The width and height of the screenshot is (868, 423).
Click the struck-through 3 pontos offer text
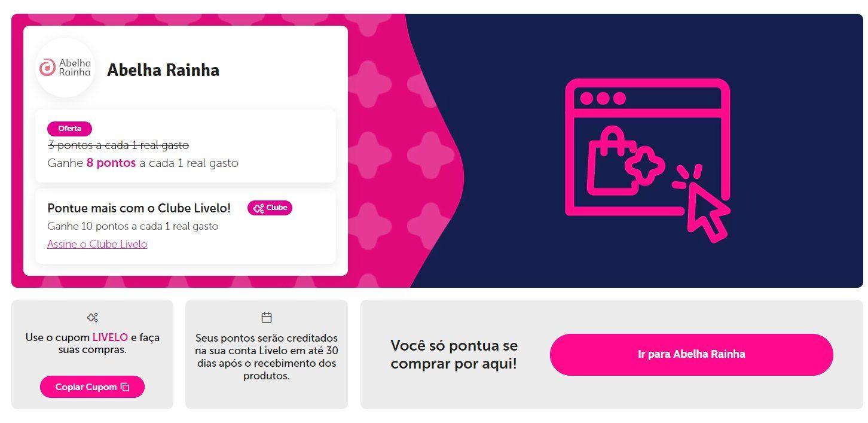(x=118, y=145)
